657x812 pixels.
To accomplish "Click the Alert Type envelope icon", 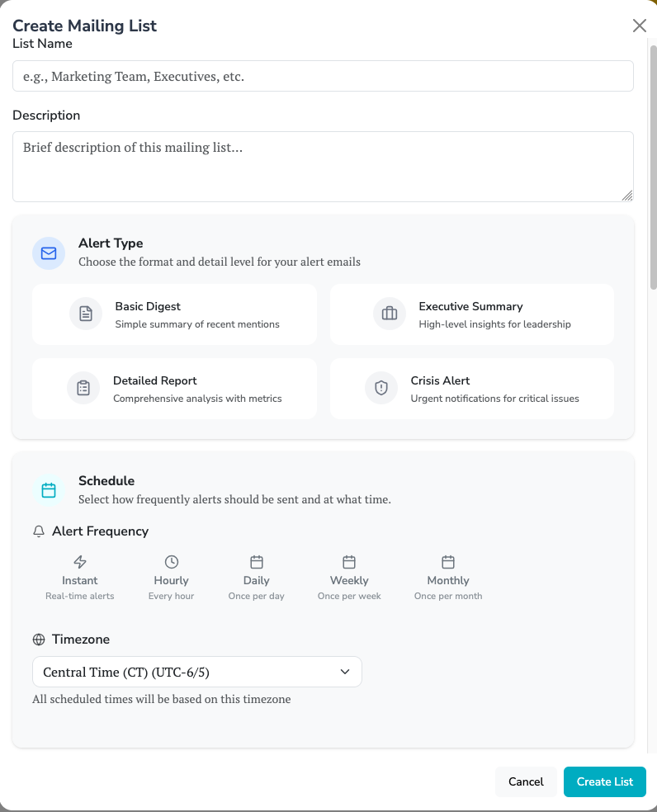I will click(49, 253).
